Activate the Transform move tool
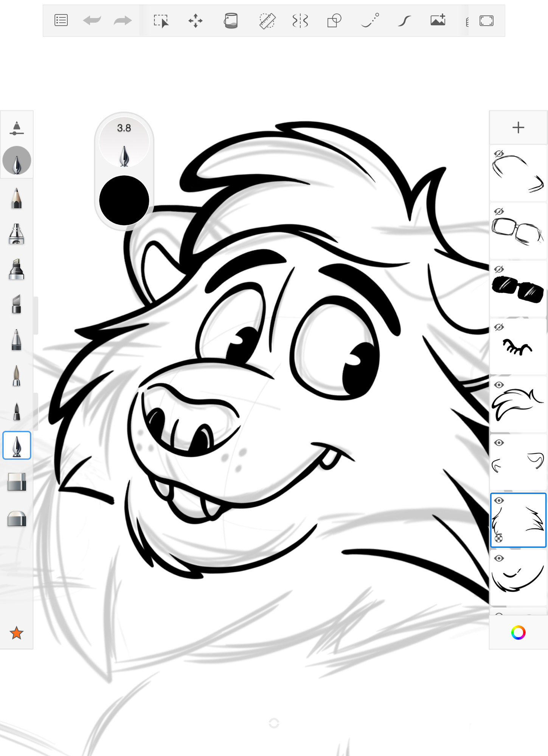This screenshot has height=756, width=548. pyautogui.click(x=196, y=21)
